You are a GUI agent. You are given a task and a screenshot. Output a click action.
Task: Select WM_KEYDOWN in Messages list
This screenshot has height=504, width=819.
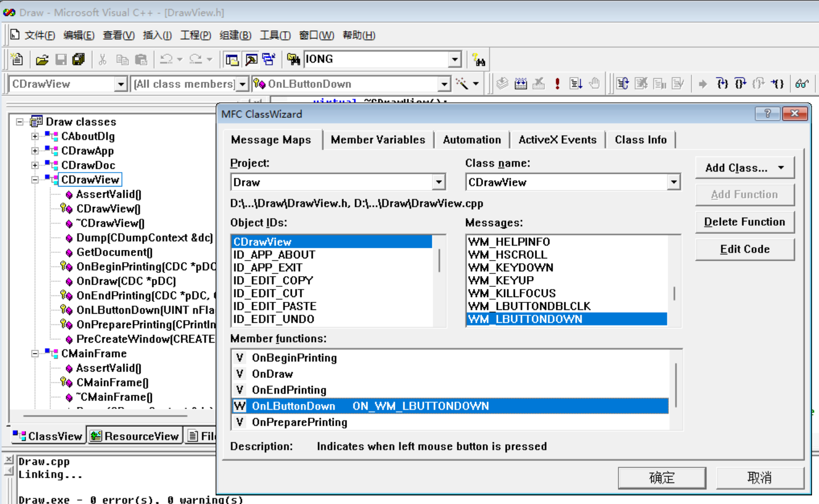point(566,268)
